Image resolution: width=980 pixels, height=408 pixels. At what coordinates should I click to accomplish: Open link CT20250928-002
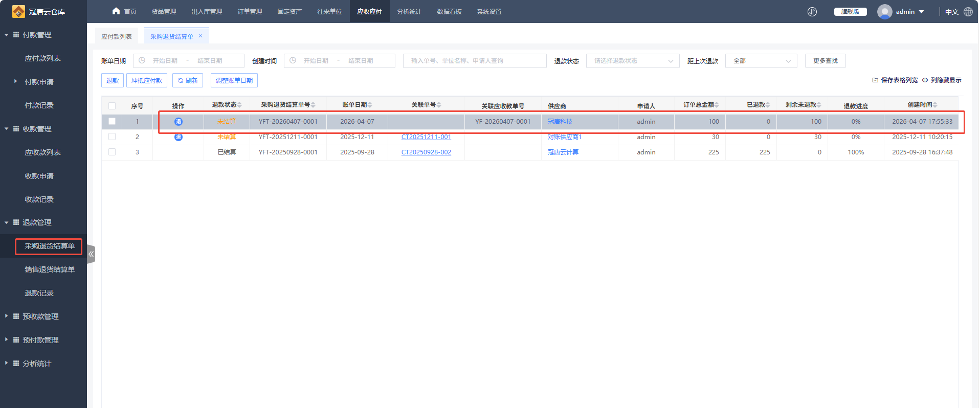click(x=426, y=152)
